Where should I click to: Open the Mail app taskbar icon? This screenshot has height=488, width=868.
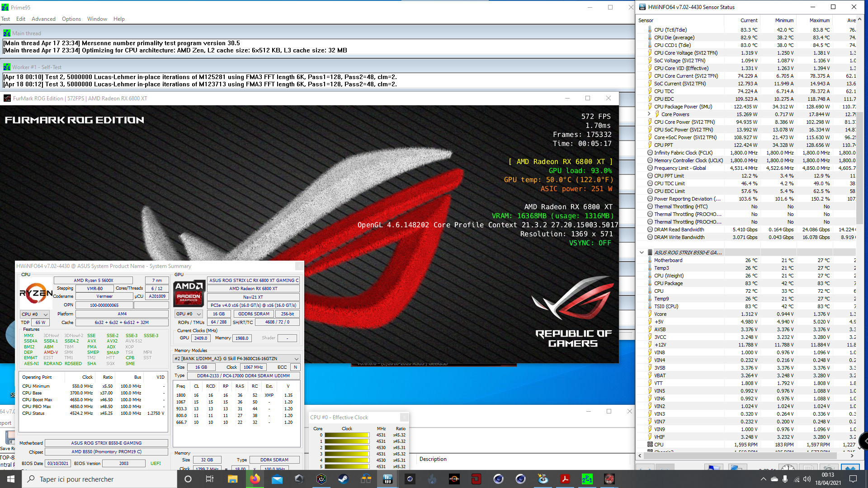point(277,479)
